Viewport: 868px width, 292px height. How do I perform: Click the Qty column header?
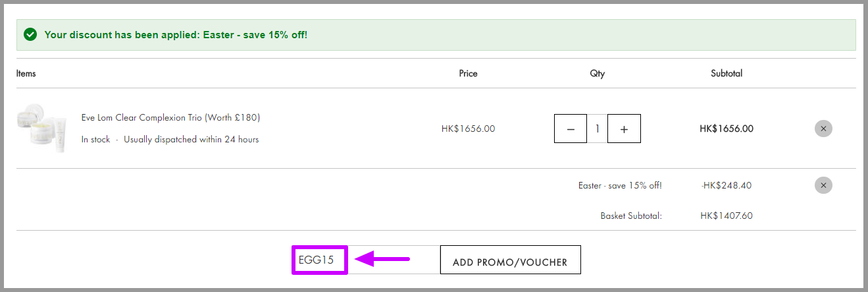tap(598, 73)
